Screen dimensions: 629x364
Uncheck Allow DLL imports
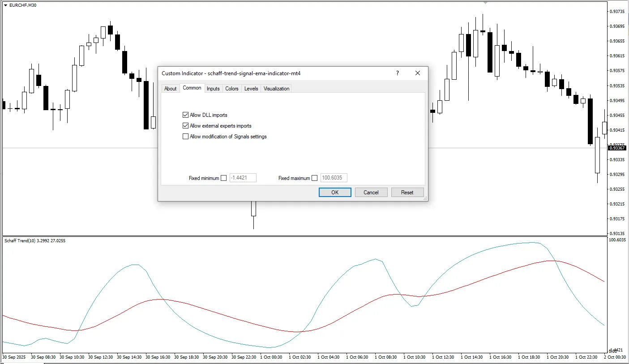click(185, 115)
